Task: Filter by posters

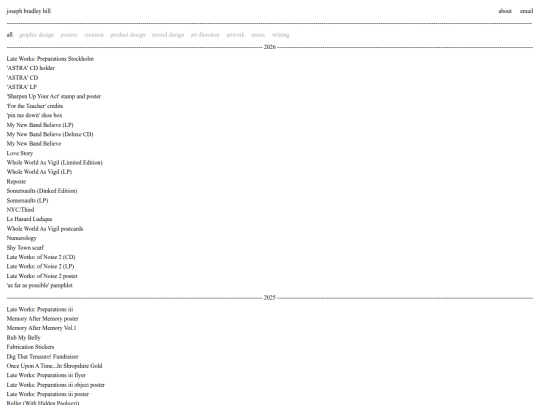Action: 69,35
